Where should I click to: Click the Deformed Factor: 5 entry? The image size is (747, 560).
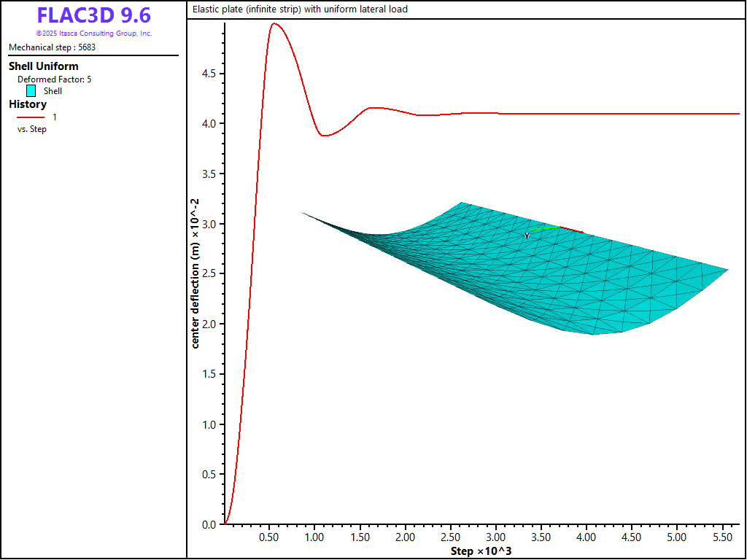pos(55,79)
